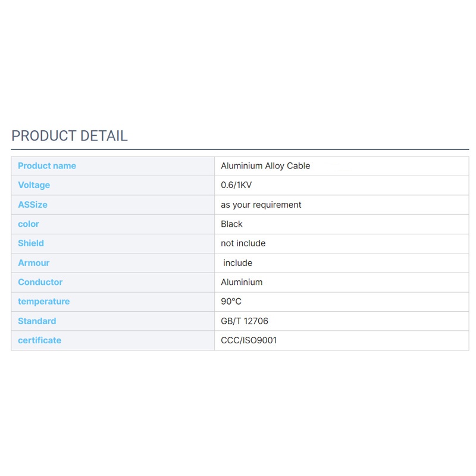Screen dimensions: 476x476
Task: Click the Armour 'include' value
Action: [238, 263]
